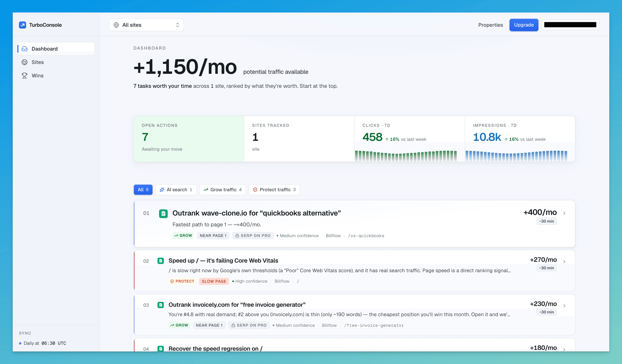Click the AI search sparkle icon
Viewport: 622px width, 364px height.
(162, 189)
